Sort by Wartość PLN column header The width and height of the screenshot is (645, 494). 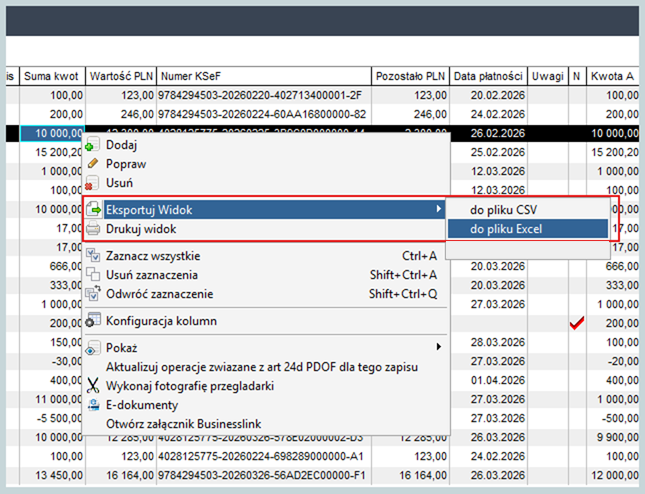(121, 76)
